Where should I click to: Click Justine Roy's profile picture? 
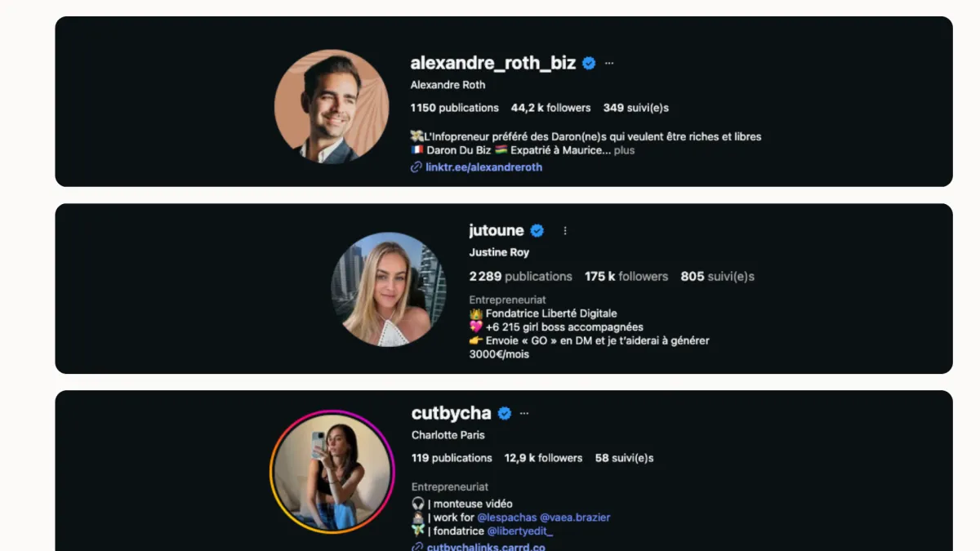(389, 289)
